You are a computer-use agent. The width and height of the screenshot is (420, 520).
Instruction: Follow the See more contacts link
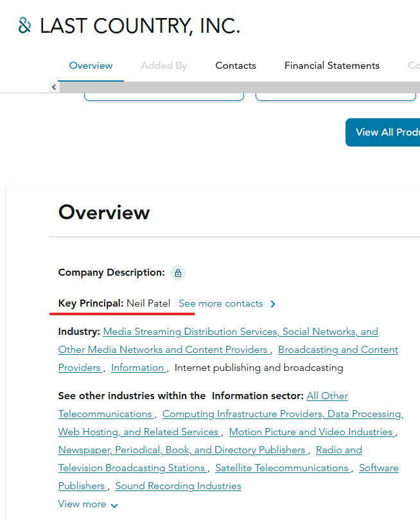pyautogui.click(x=220, y=303)
